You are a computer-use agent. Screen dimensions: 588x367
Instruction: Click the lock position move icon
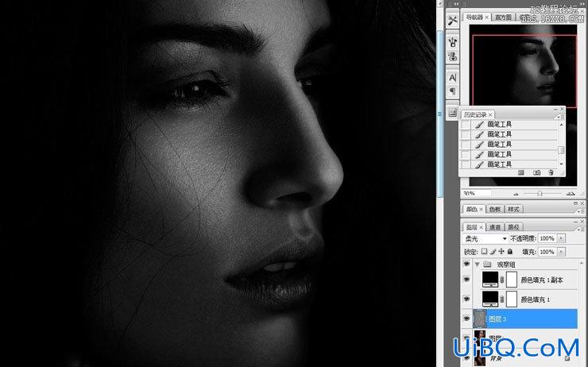point(501,252)
